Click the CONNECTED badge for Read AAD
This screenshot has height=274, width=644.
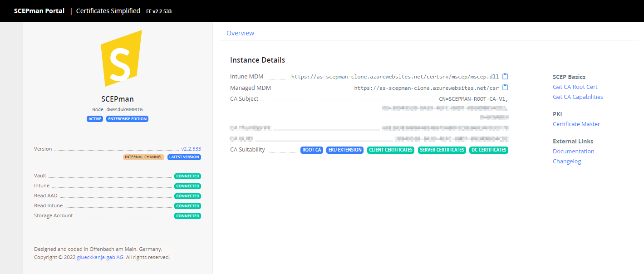(x=188, y=196)
